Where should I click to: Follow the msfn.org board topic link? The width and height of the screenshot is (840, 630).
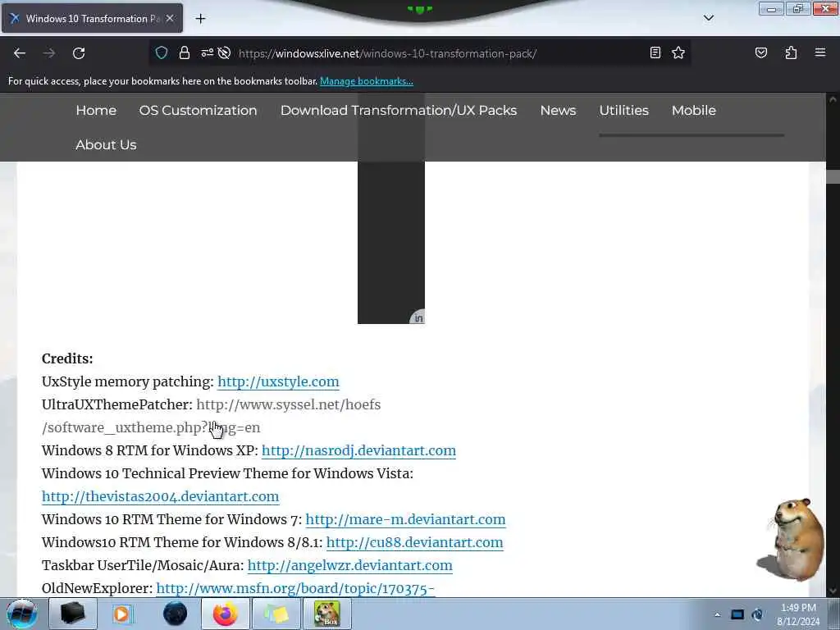coord(295,589)
